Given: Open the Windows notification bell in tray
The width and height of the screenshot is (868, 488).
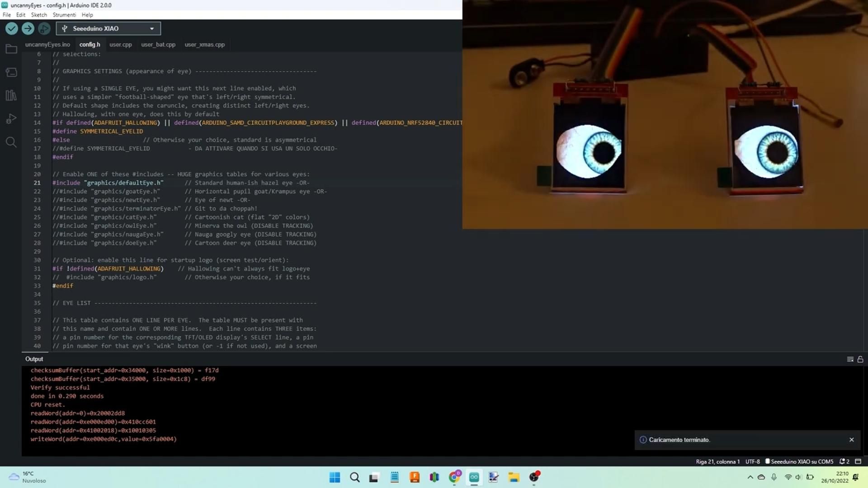Looking at the screenshot, I should point(856,477).
